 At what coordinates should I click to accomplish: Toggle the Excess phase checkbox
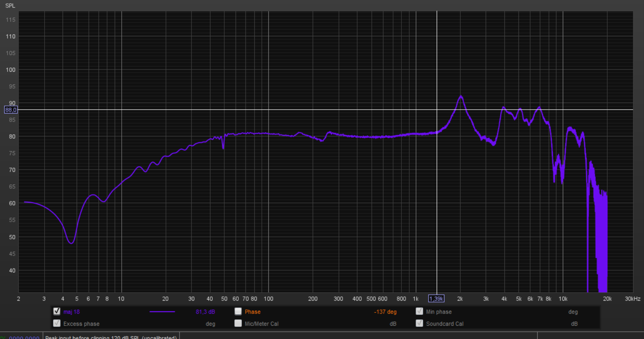[56, 323]
